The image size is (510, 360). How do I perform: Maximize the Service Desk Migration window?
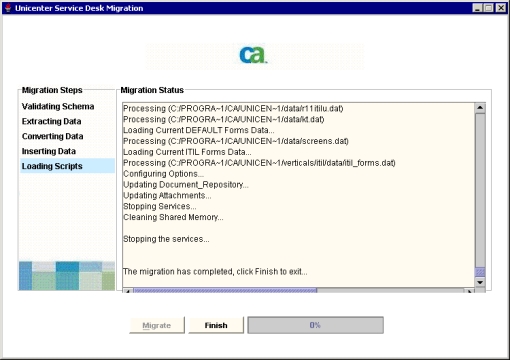click(489, 8)
